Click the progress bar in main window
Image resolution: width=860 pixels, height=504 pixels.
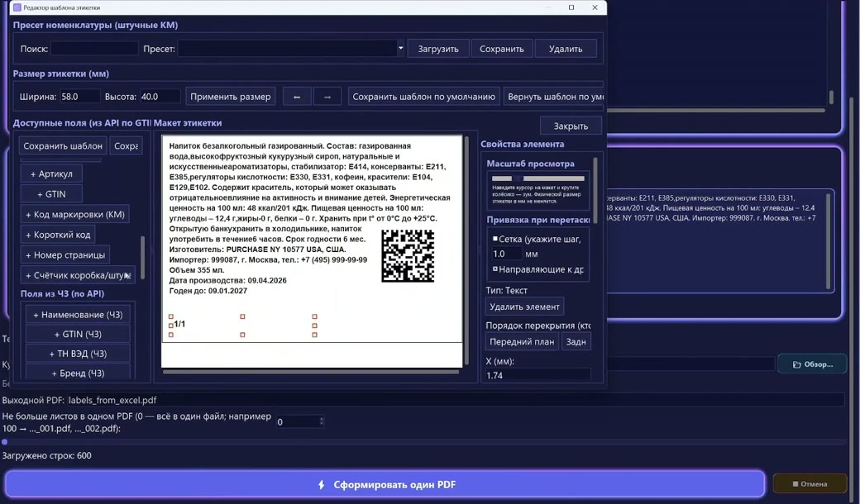(425, 441)
